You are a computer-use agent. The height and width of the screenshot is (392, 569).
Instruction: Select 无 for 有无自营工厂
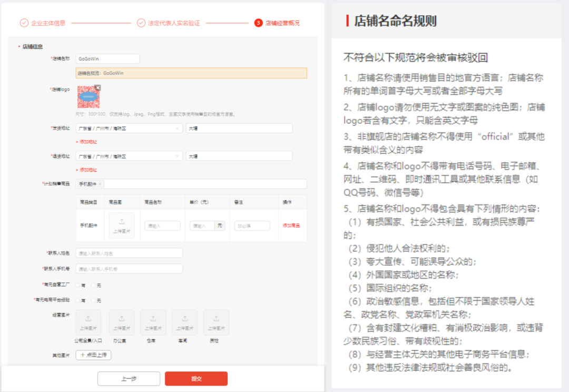[94, 285]
